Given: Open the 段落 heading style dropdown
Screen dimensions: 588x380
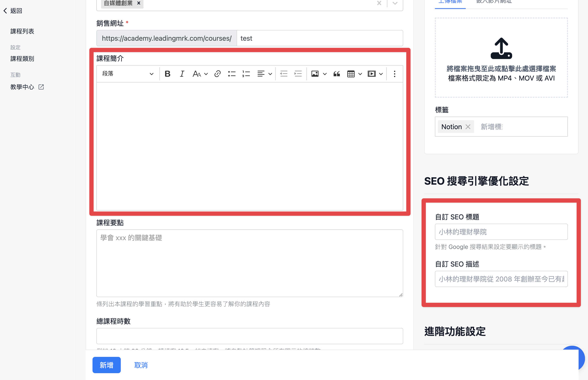Looking at the screenshot, I should (128, 74).
